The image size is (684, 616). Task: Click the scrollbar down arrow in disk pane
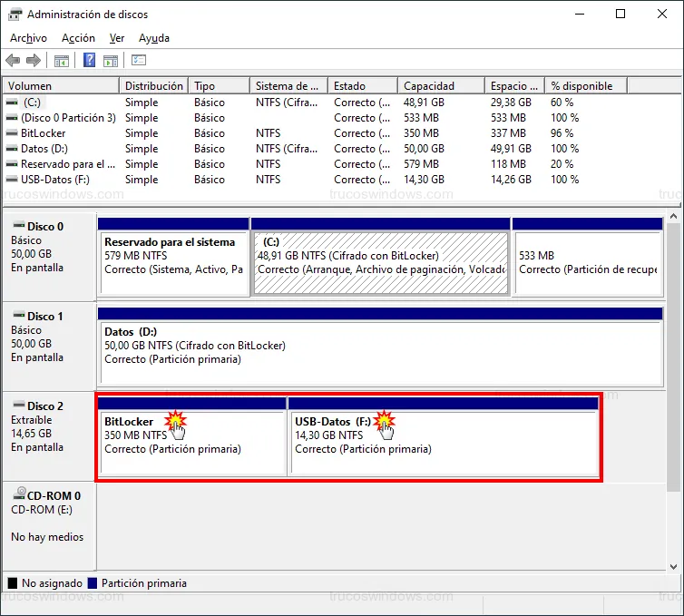coord(674,566)
